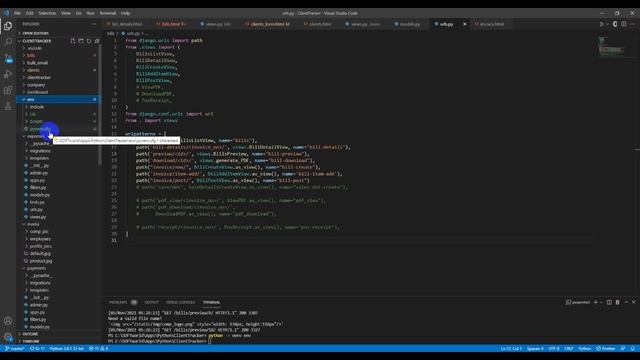Switch to the OUTPUT panel tab

(151, 302)
